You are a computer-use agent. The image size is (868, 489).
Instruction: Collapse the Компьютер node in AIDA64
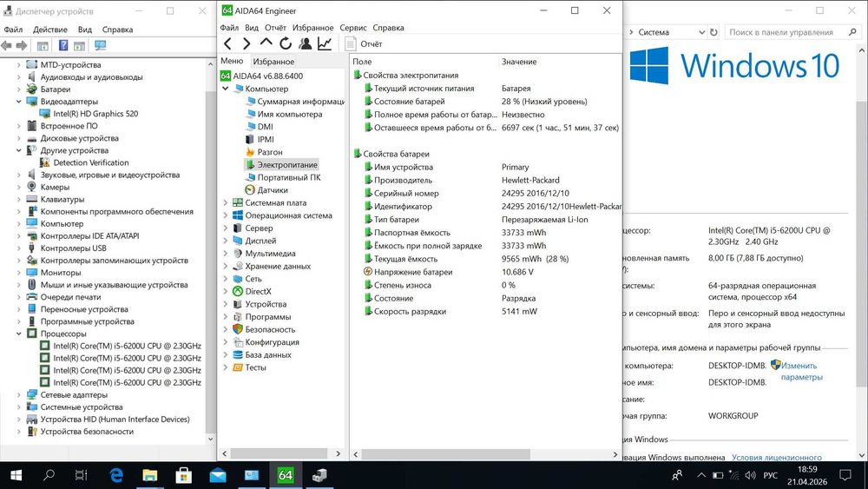click(x=226, y=89)
